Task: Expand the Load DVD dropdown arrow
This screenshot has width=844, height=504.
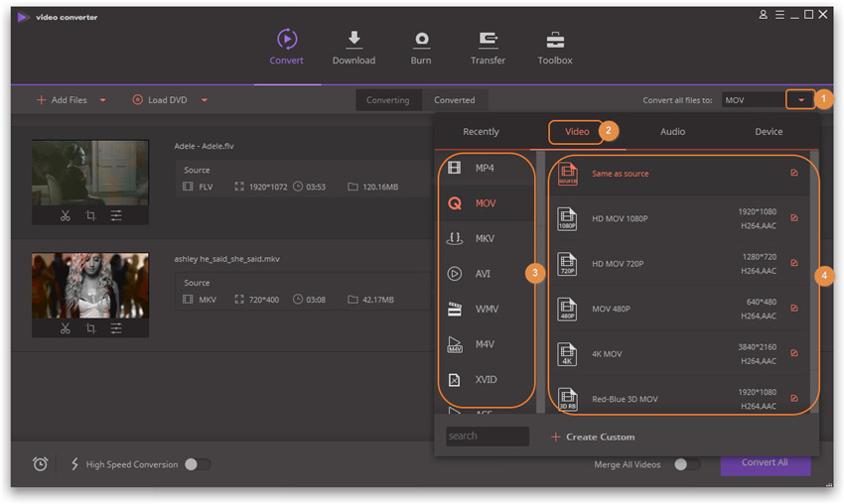Action: tap(204, 100)
